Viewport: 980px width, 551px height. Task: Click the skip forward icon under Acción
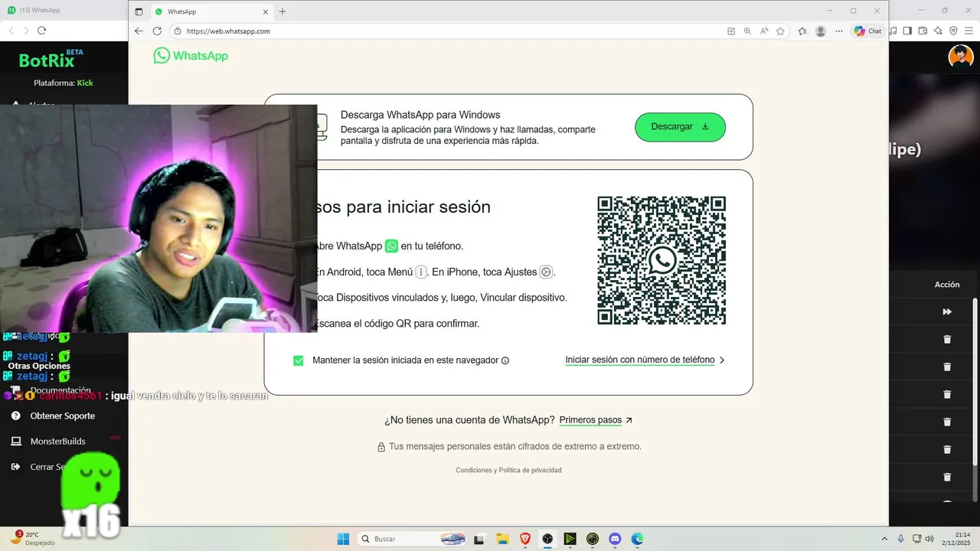click(x=947, y=311)
